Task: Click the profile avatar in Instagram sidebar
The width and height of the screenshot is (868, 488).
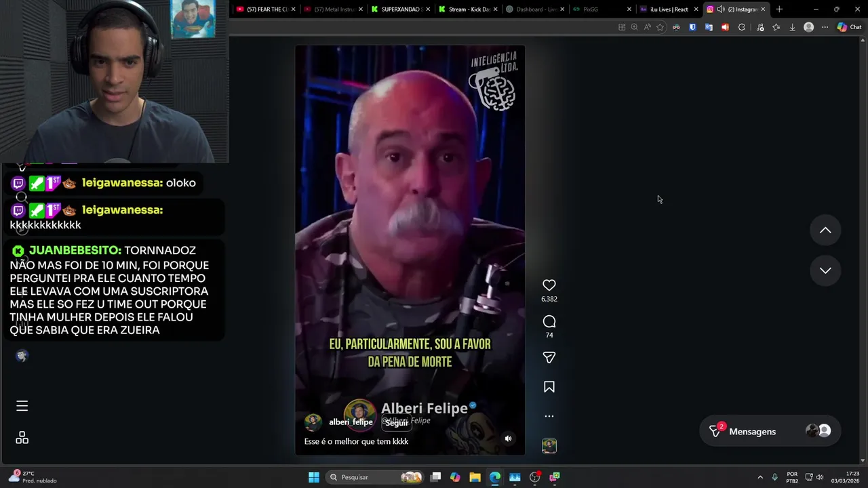Action: click(x=22, y=356)
